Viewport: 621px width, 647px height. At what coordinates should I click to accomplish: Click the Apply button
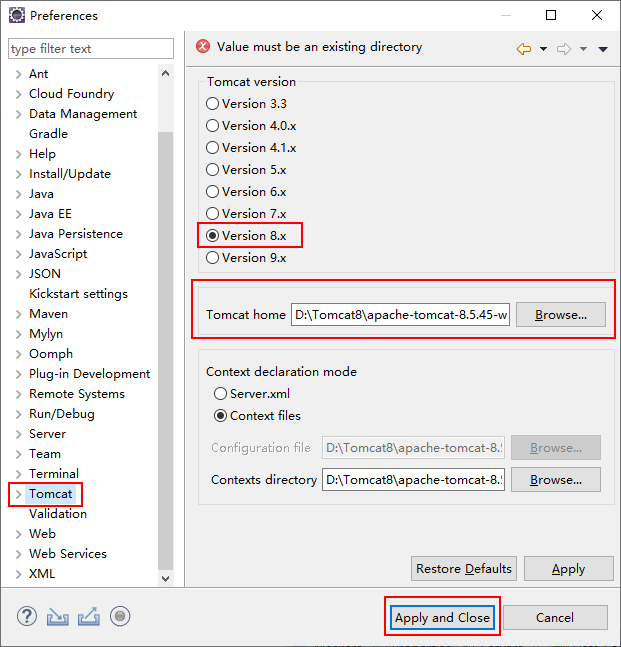click(x=569, y=569)
